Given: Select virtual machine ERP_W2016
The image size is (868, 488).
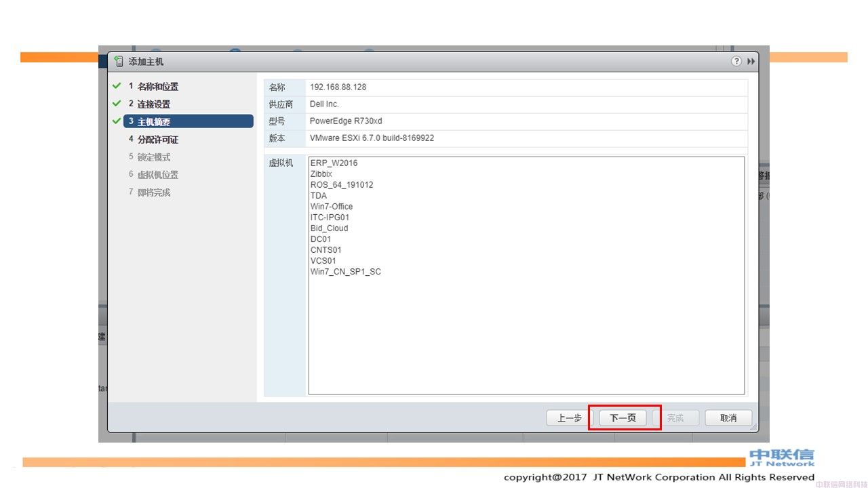Looking at the screenshot, I should tap(334, 163).
